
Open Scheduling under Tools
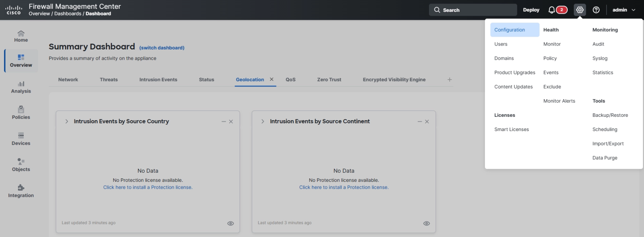[x=605, y=129]
